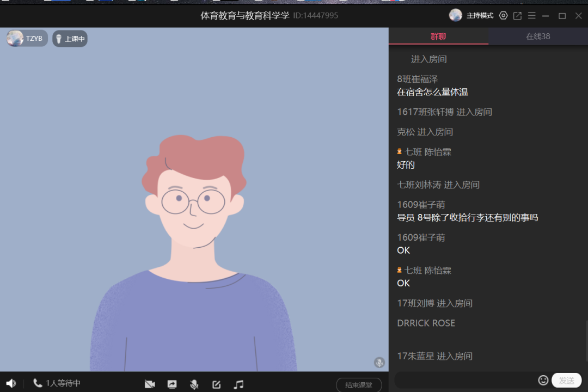Open the emoji picker in chat
The height and width of the screenshot is (392, 588).
(543, 380)
